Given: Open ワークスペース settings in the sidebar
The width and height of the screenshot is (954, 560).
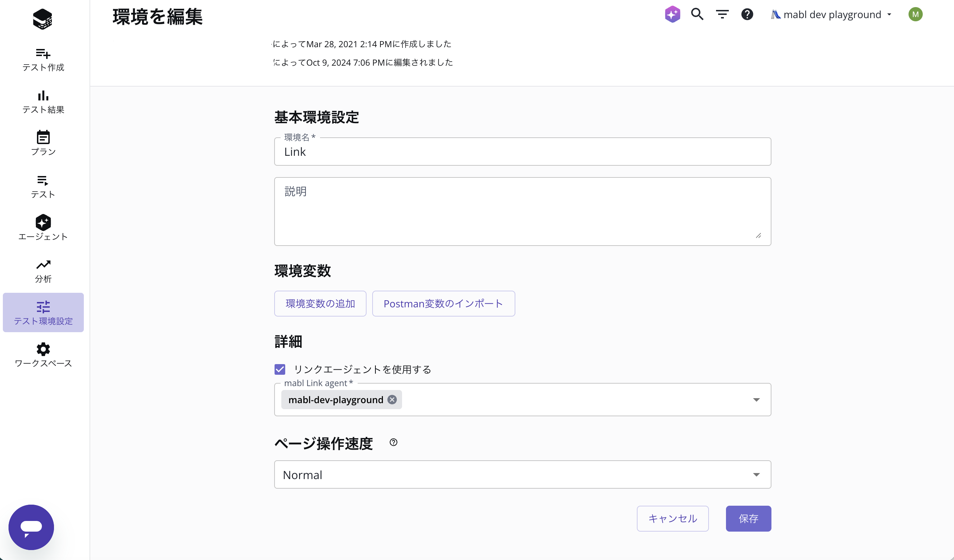Looking at the screenshot, I should click(43, 355).
